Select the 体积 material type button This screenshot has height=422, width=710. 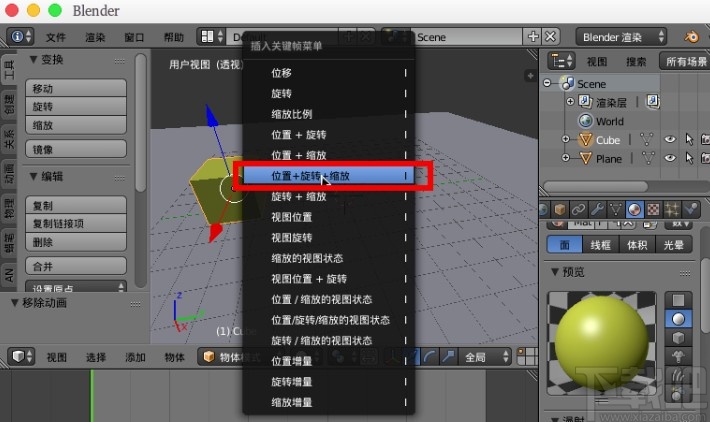click(637, 245)
